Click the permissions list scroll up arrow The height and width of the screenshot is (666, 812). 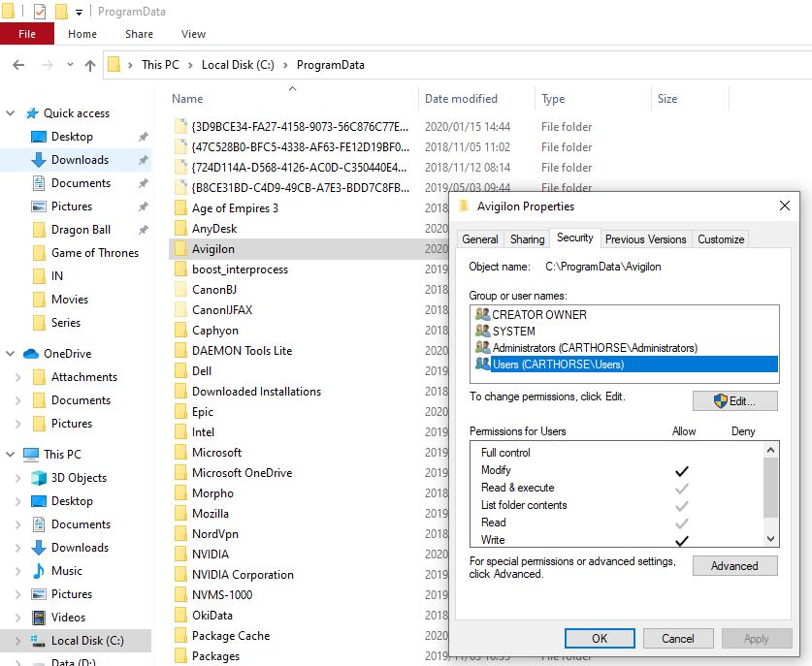(x=770, y=450)
